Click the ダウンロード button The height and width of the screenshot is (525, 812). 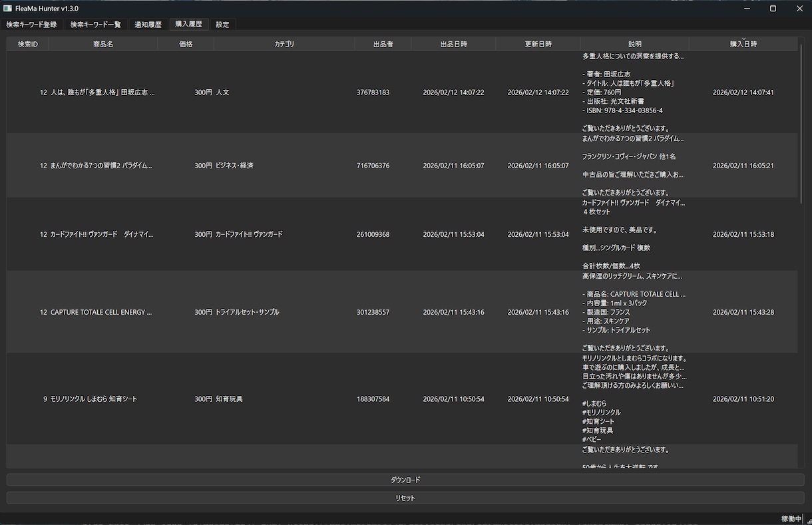coord(405,480)
